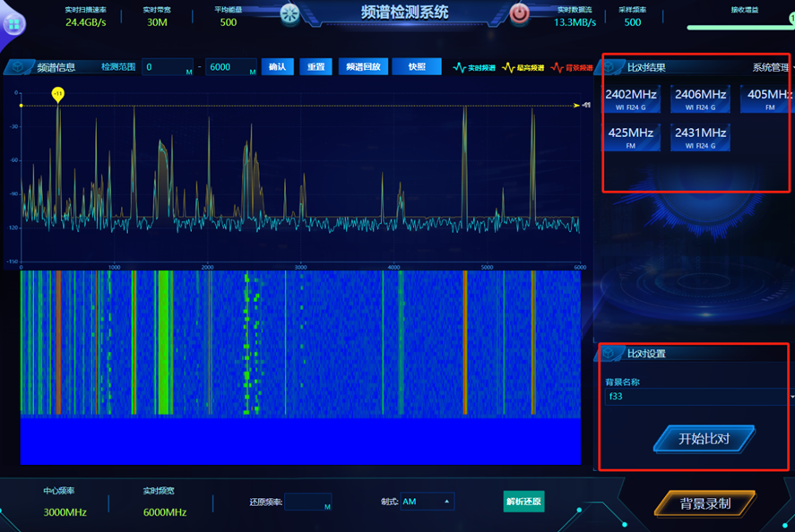795x532 pixels.
Task: Click the 30M real-time bandwidth value
Action: (157, 22)
